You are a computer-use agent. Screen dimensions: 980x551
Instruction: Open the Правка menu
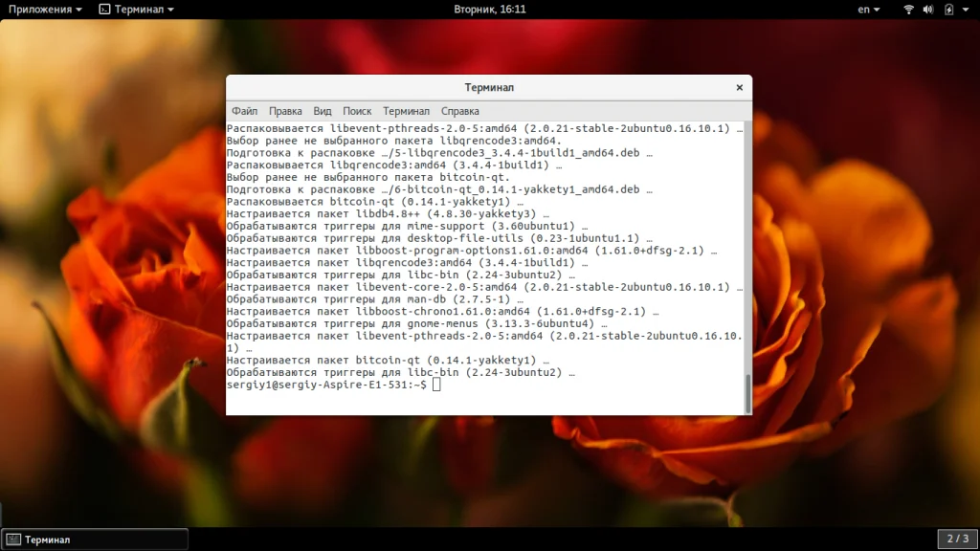285,111
